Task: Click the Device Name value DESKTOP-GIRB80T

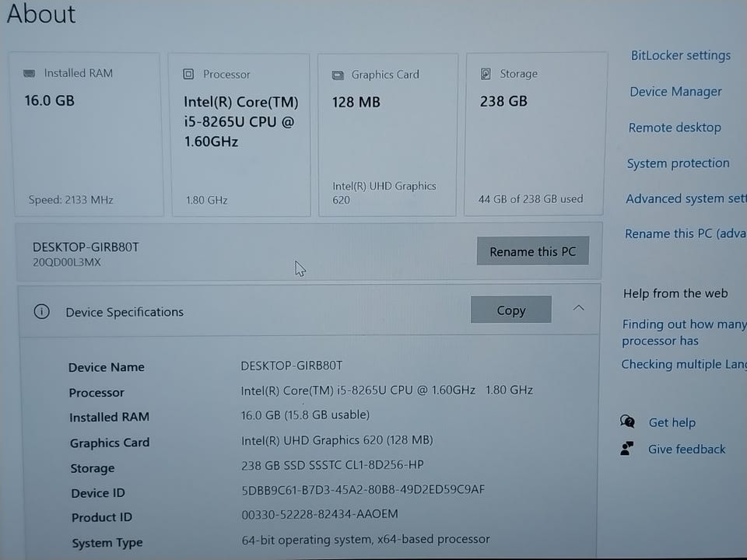Action: point(292,366)
